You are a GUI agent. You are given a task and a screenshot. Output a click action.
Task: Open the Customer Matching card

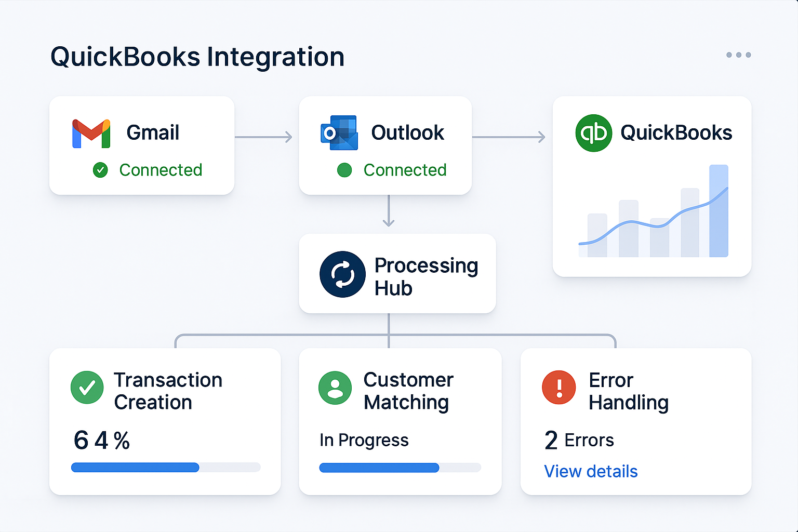click(x=400, y=421)
